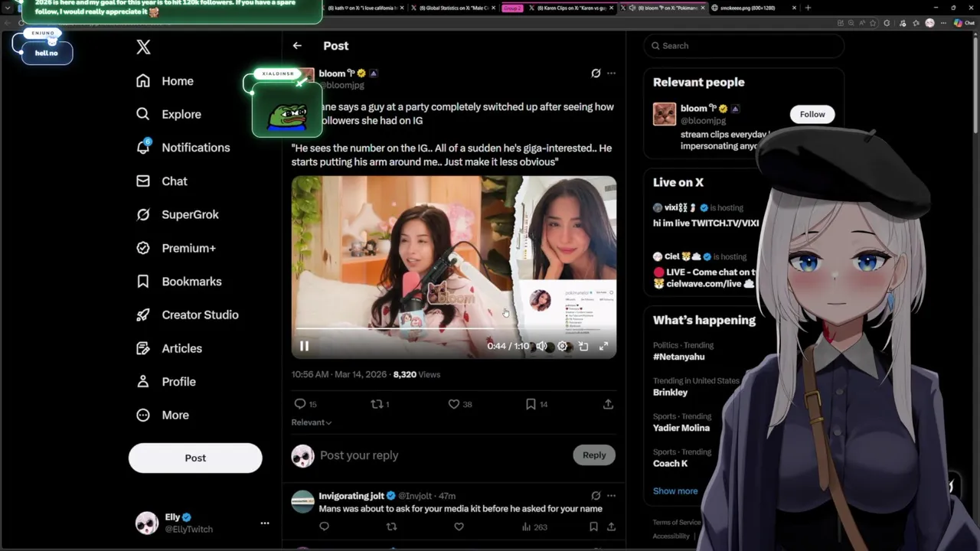Click the X Search box
This screenshot has width=980, height=551.
point(743,46)
